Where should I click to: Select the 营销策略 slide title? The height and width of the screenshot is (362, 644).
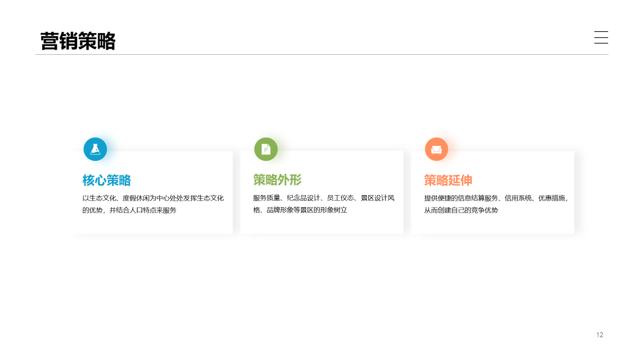tap(78, 41)
